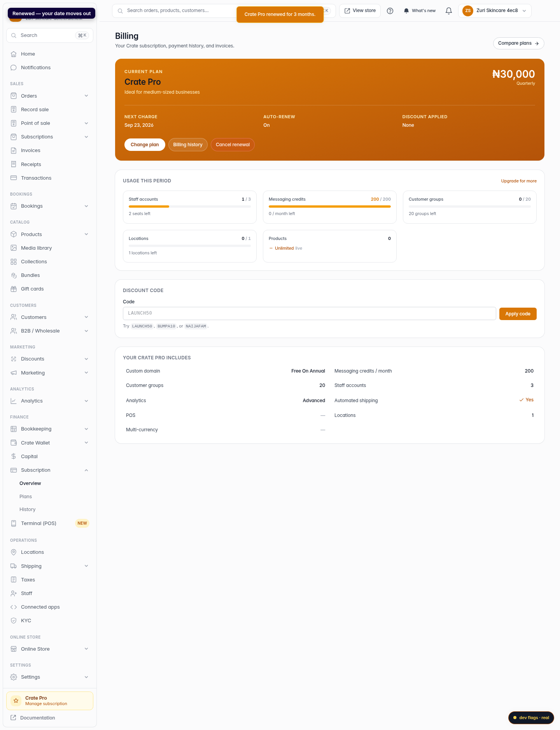
Task: Expand the Products chevron
Action: pyautogui.click(x=86, y=235)
